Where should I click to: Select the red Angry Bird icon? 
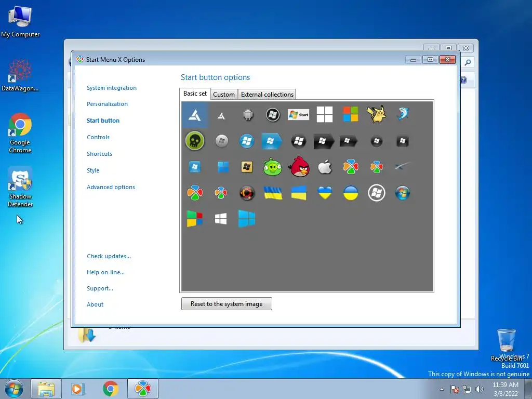[x=299, y=167]
